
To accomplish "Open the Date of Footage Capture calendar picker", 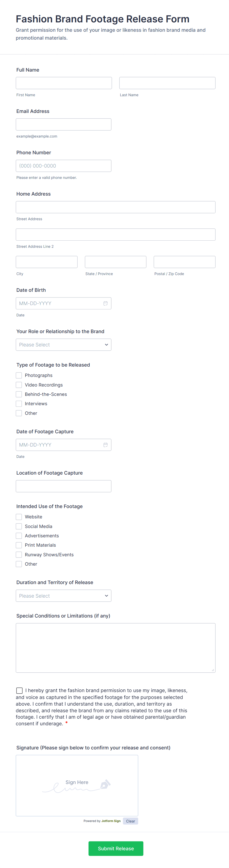I will click(106, 444).
